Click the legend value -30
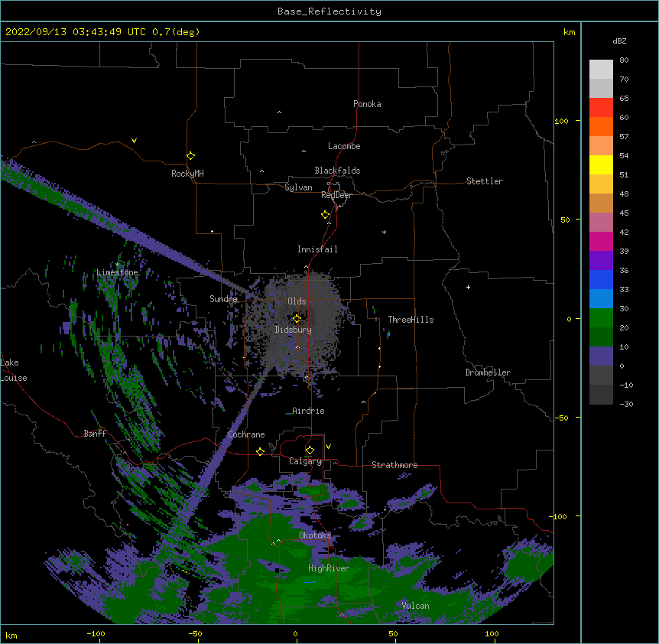The image size is (659, 644). [626, 404]
